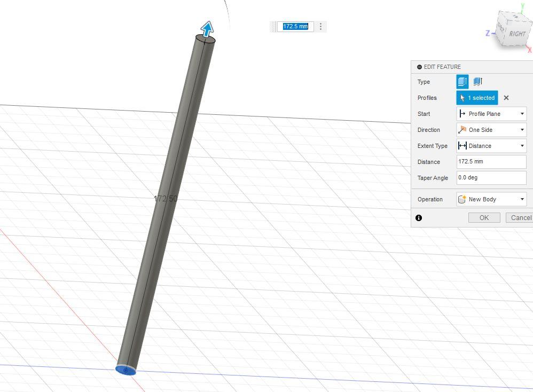
Task: Click the RIGHT face of the ViewCube
Action: [x=516, y=34]
